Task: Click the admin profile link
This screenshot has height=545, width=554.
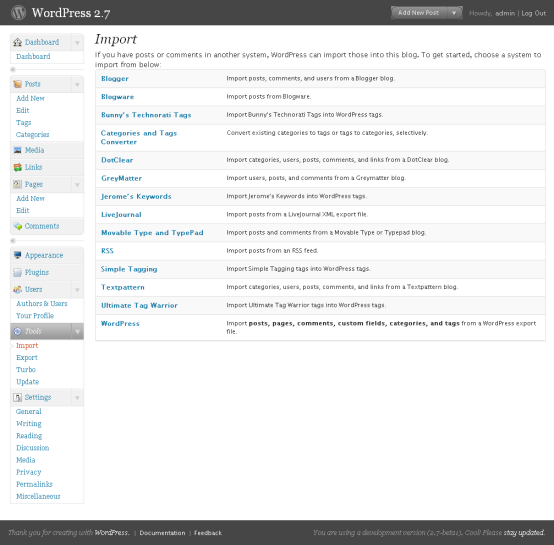Action: [505, 13]
